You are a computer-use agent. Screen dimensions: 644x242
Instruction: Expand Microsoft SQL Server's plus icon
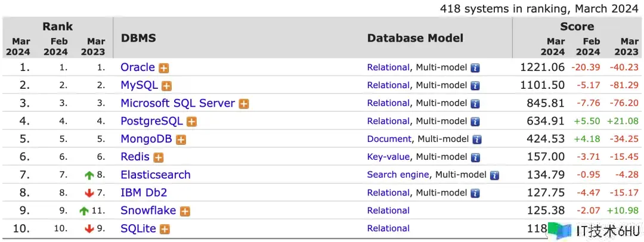point(244,104)
